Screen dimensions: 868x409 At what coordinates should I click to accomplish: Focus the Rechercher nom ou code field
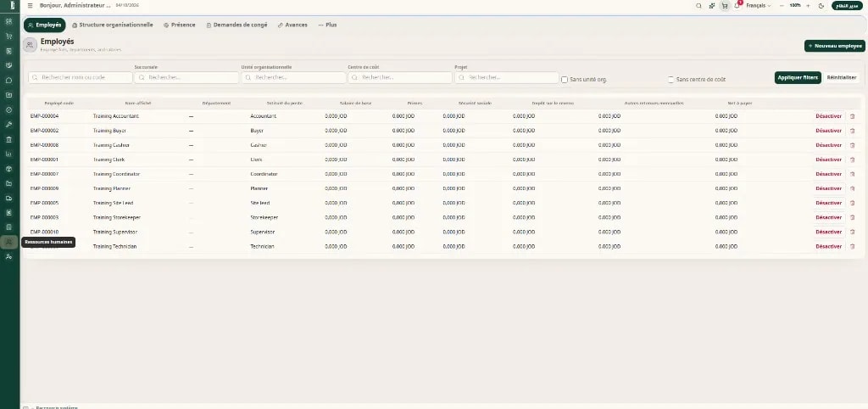[81, 77]
